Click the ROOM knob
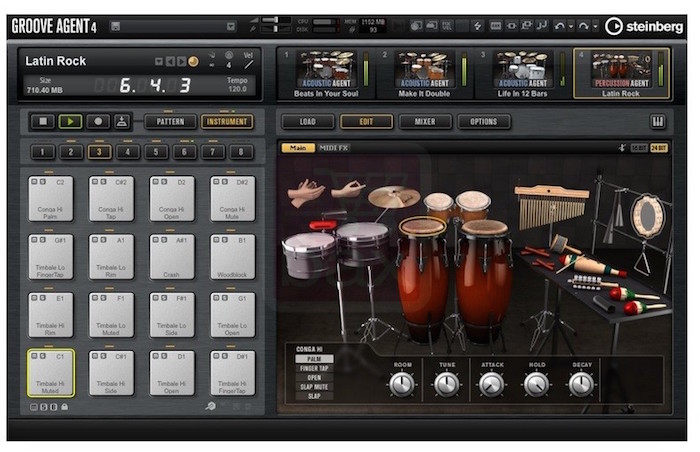This screenshot has height=452, width=700. coord(402,384)
